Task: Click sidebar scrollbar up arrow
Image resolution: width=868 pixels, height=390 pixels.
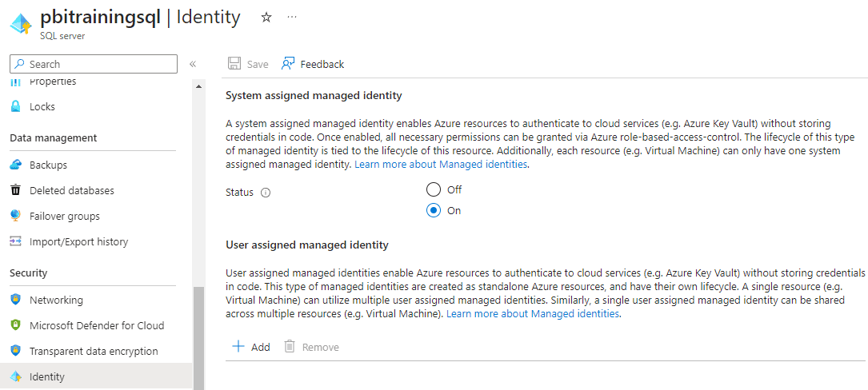Action: pyautogui.click(x=198, y=87)
